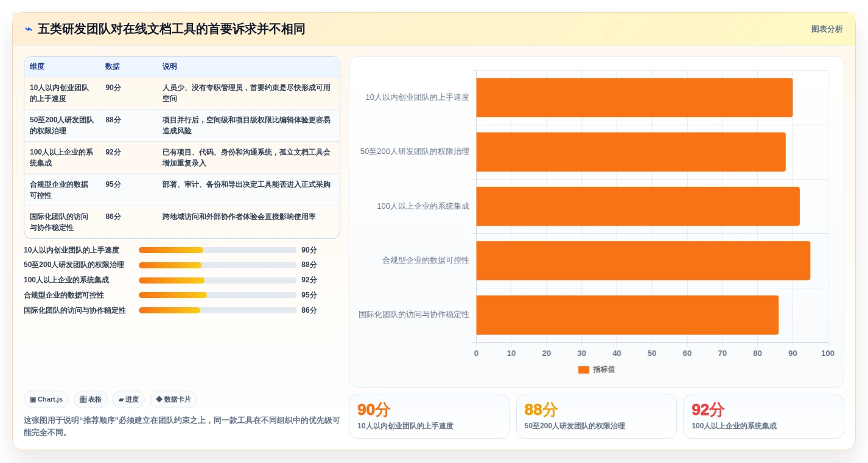This screenshot has height=463, width=868.
Task: Click the 表格 tag chip
Action: pos(91,400)
